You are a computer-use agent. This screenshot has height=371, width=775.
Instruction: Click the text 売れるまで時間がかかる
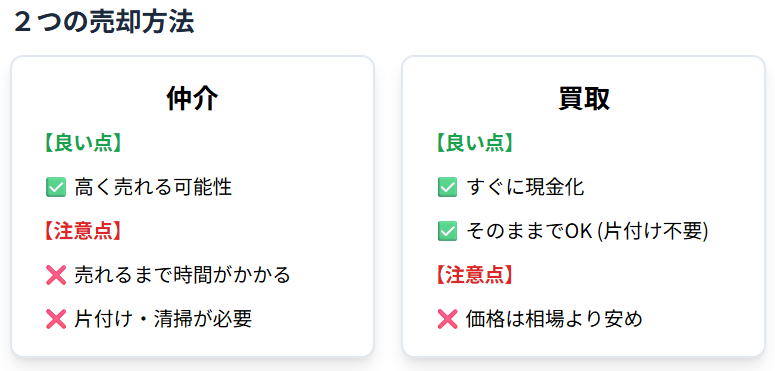coord(182,276)
